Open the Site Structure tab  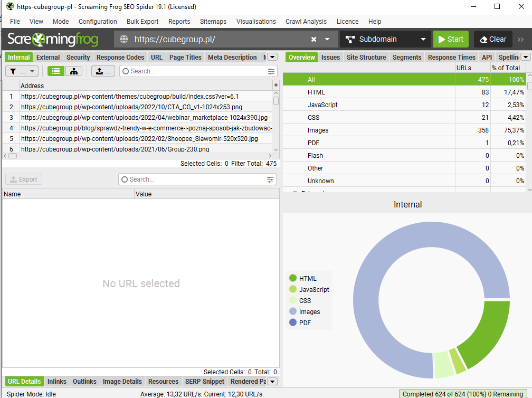click(x=366, y=58)
